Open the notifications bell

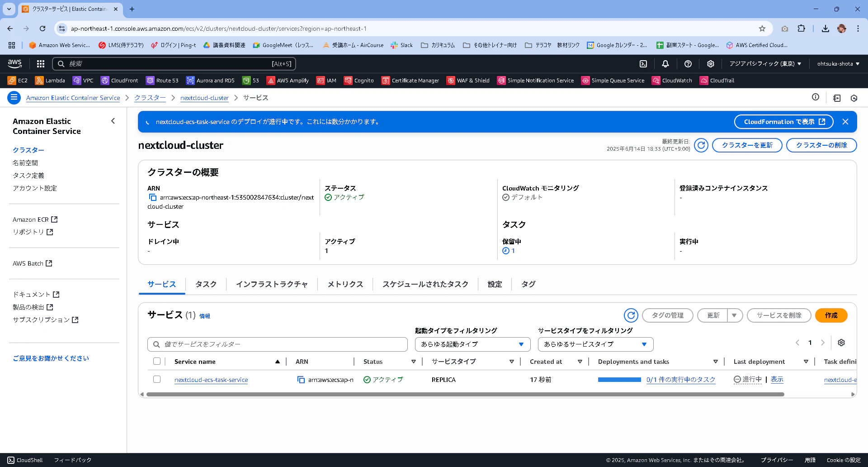click(665, 64)
